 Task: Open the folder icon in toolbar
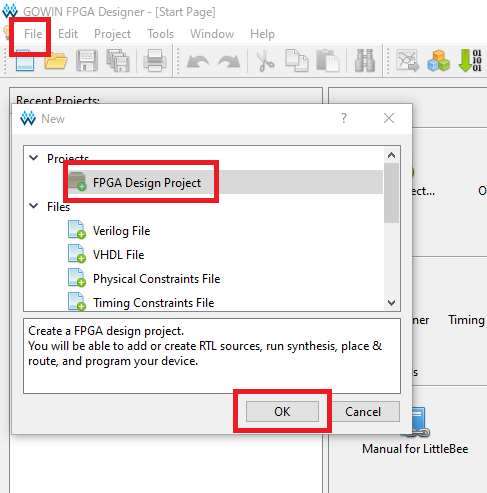pyautogui.click(x=56, y=61)
